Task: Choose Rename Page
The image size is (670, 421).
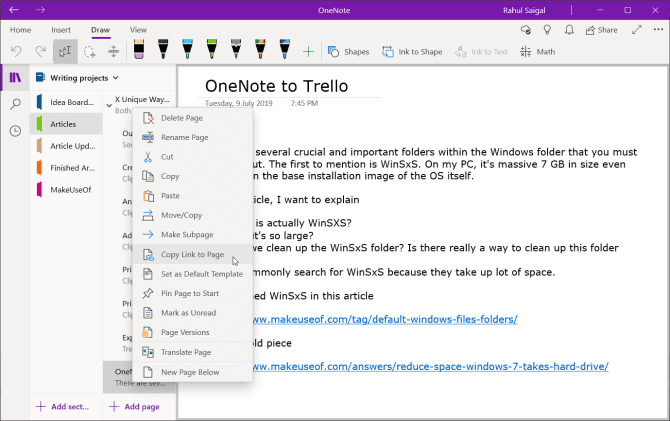Action: (x=193, y=138)
